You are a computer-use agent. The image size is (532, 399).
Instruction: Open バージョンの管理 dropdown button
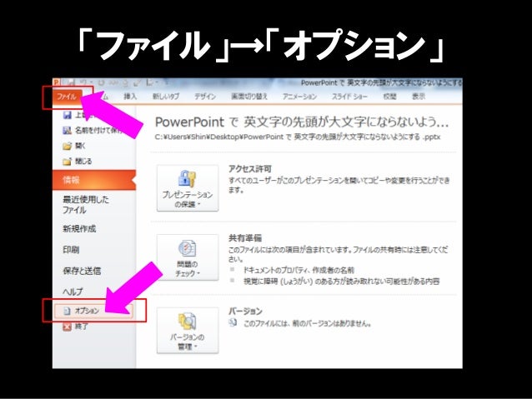coord(188,331)
